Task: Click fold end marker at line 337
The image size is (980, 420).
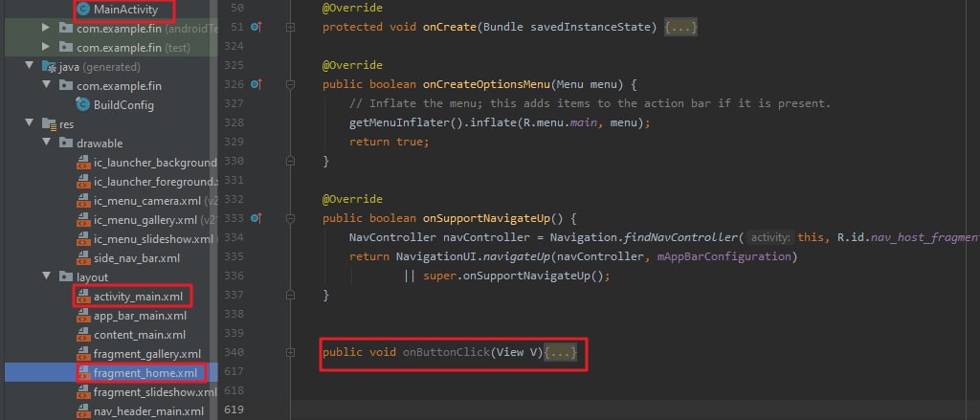Action: tap(290, 295)
